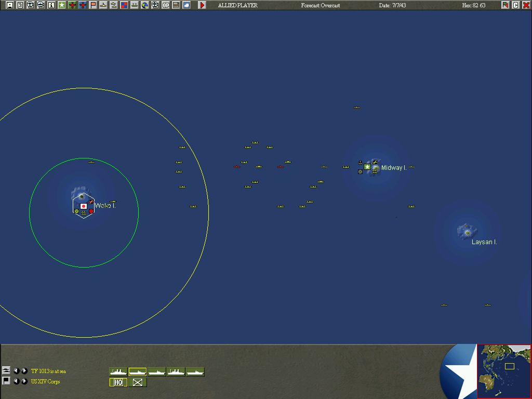
Task: Go to next task force with right arrow
Action: click(24, 371)
